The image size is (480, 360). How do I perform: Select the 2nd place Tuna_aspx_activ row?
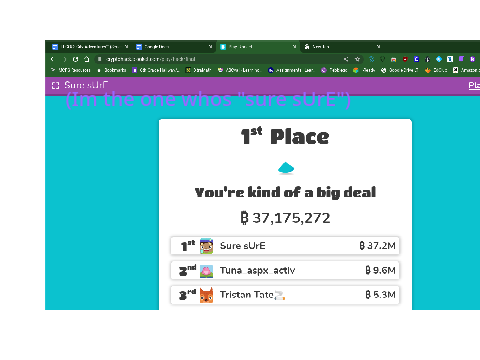tap(285, 270)
